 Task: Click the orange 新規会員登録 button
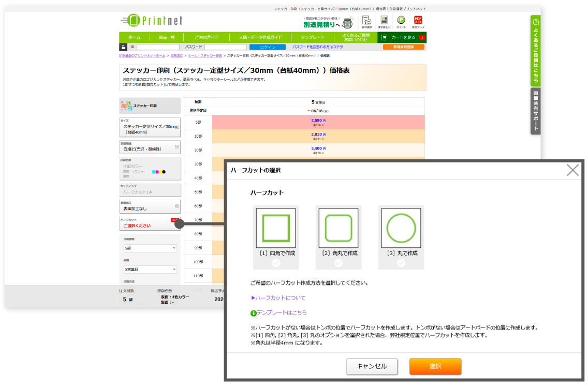tap(404, 47)
